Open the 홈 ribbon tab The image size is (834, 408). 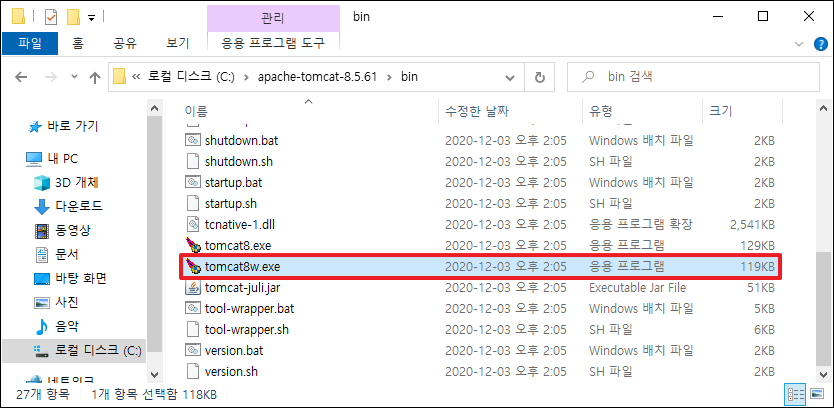click(x=78, y=43)
